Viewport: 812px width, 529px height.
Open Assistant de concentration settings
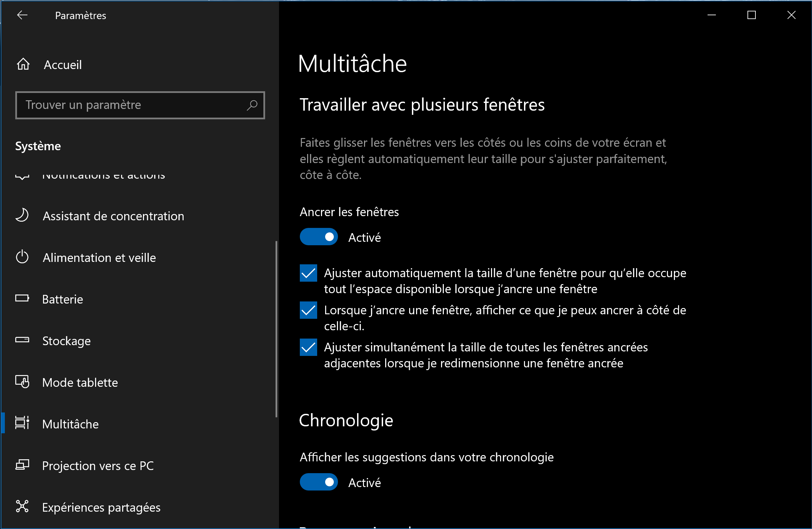113,216
